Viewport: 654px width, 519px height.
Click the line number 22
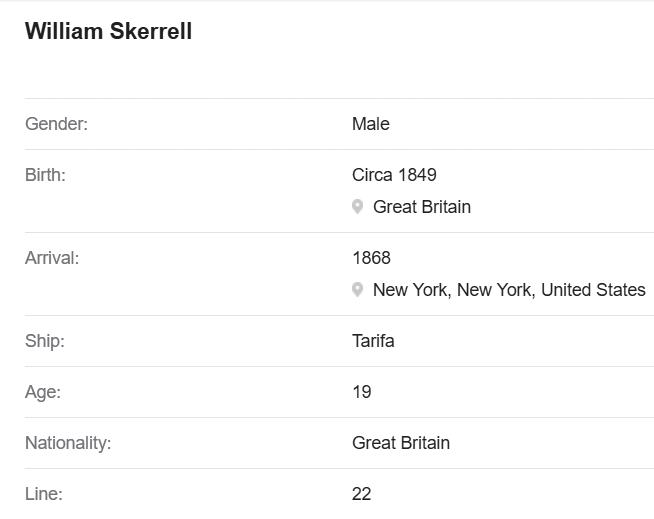(361, 494)
